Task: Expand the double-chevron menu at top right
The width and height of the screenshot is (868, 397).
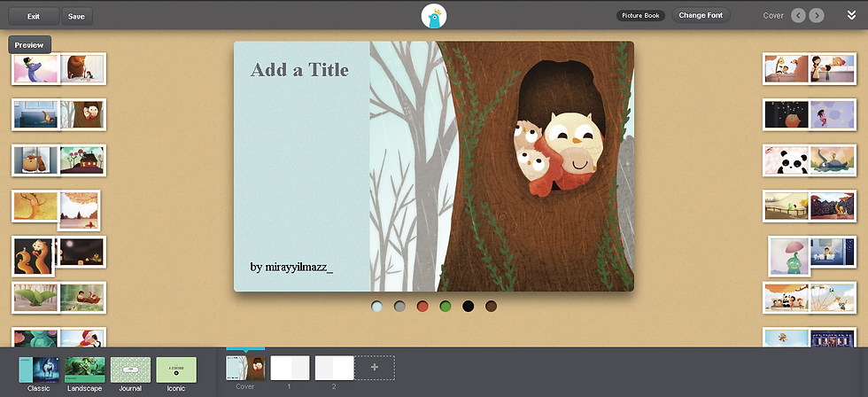Action: (851, 15)
